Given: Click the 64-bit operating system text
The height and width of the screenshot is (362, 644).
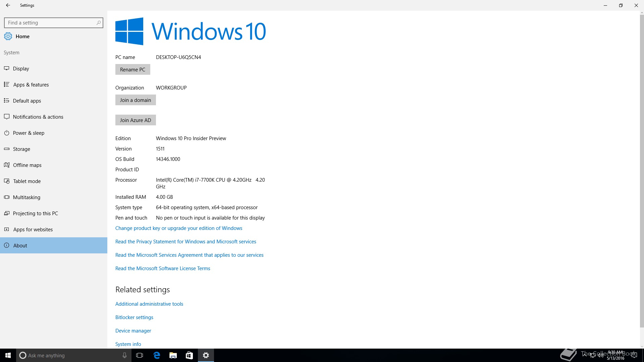Looking at the screenshot, I should [207, 207].
